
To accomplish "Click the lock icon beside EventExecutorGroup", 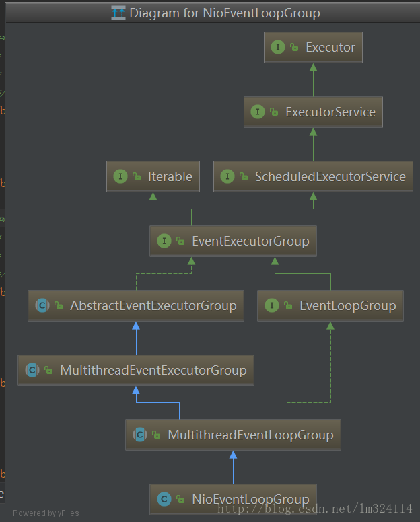I will [x=180, y=241].
